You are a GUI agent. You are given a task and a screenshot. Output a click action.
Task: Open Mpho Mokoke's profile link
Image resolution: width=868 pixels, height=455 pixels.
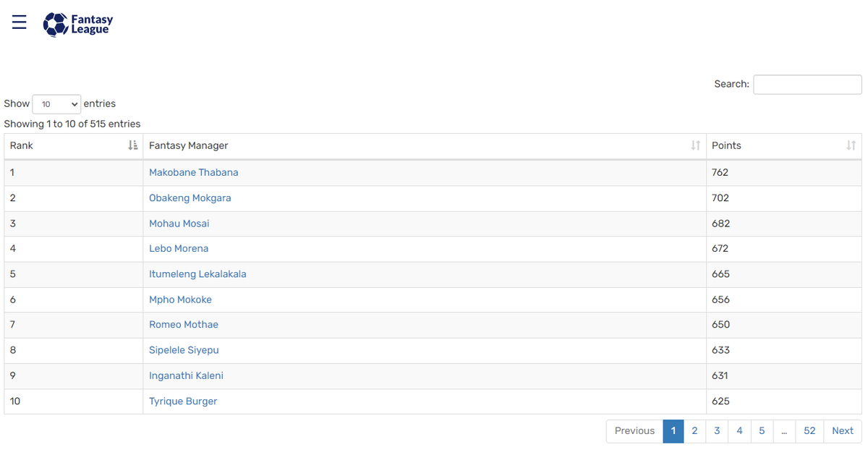coord(180,299)
